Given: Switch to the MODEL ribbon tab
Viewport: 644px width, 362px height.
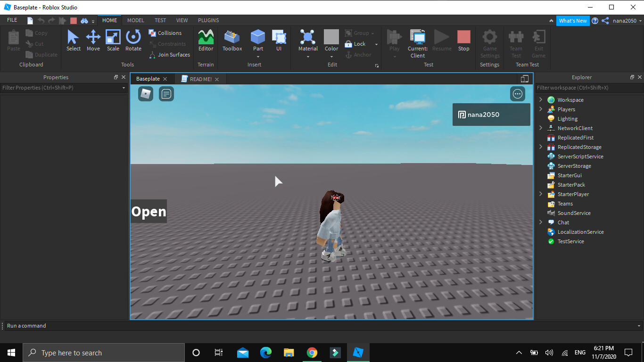Looking at the screenshot, I should [x=136, y=20].
